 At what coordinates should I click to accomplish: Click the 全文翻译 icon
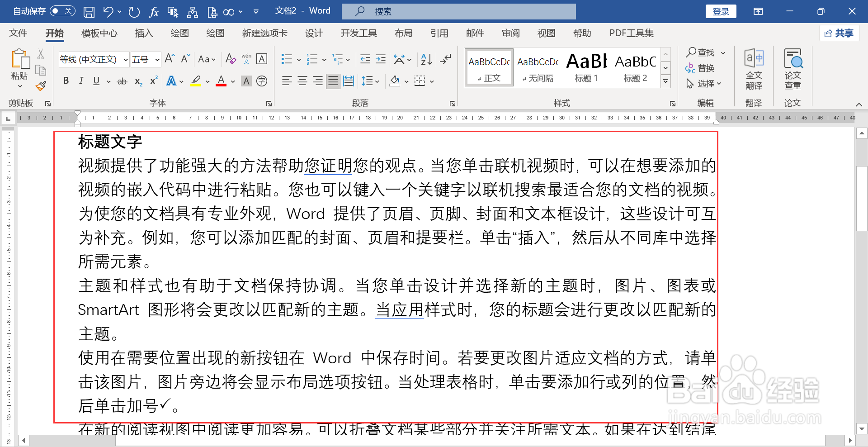pos(754,69)
